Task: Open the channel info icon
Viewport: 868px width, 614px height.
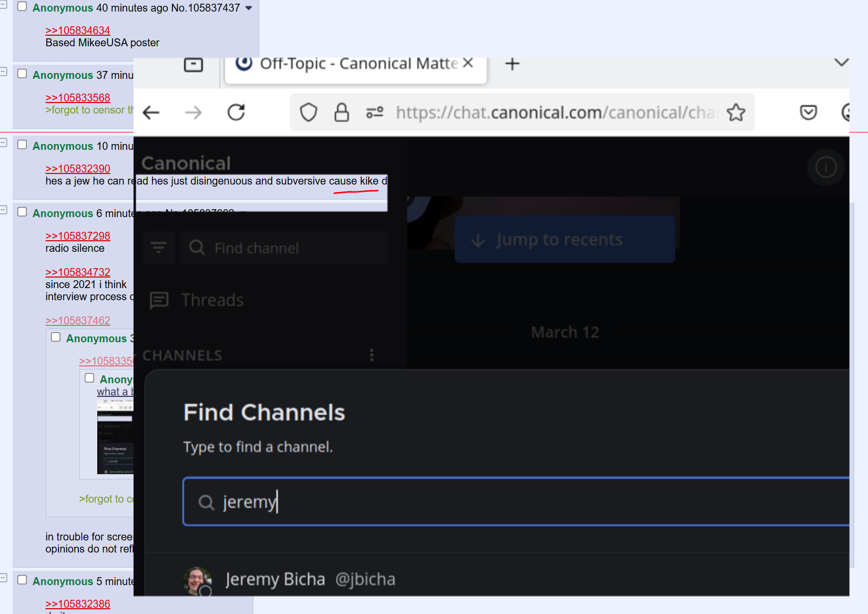Action: pos(825,168)
